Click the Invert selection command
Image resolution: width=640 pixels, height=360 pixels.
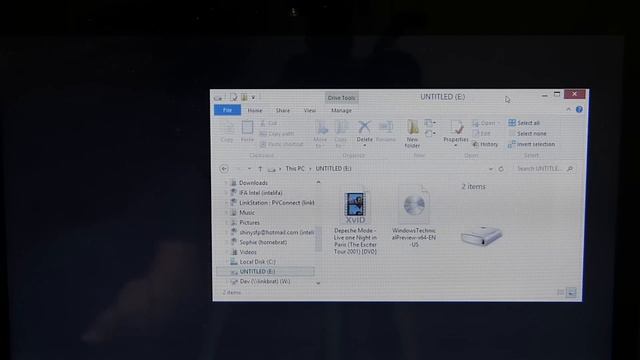(531, 144)
